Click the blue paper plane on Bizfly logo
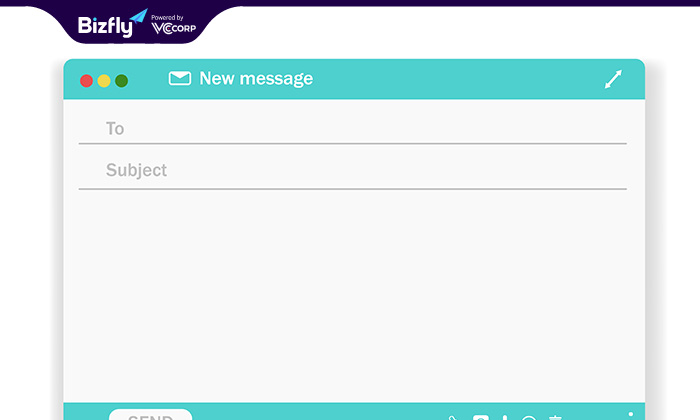Image resolution: width=700 pixels, height=420 pixels. click(x=139, y=16)
